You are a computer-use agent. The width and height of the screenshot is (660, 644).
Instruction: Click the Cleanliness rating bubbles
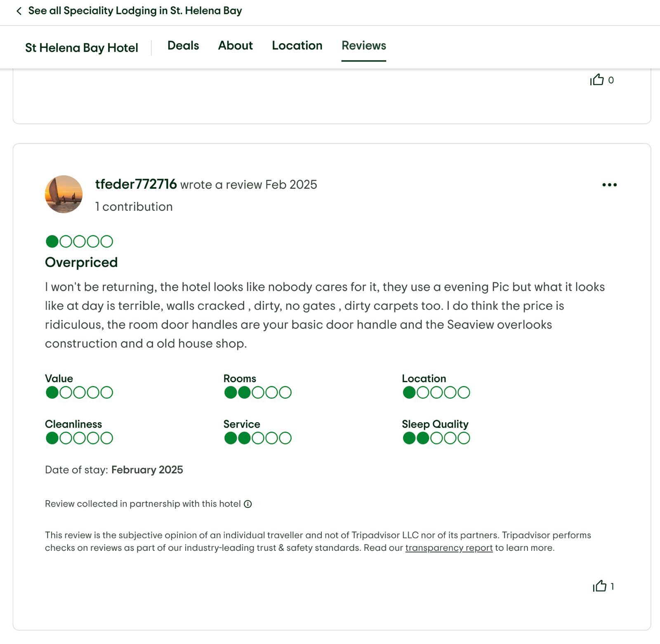pyautogui.click(x=79, y=438)
